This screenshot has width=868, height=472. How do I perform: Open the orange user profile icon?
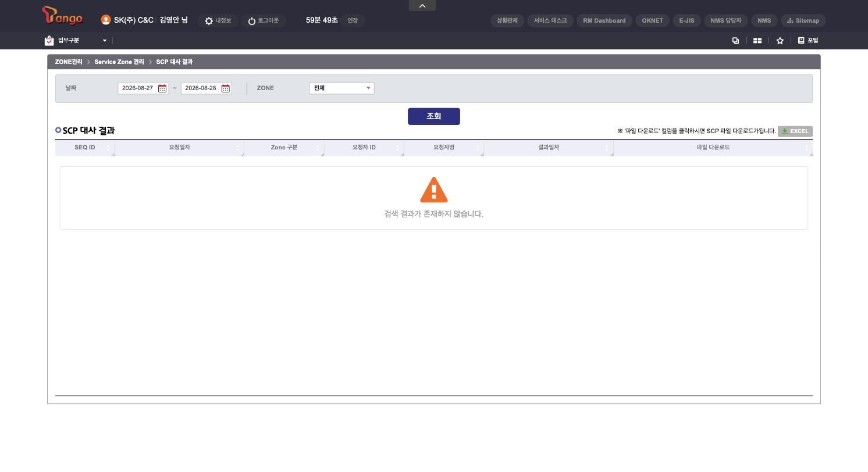coord(106,20)
